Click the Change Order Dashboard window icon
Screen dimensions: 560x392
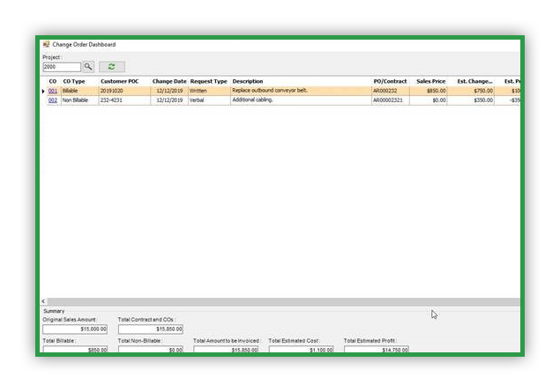(46, 44)
